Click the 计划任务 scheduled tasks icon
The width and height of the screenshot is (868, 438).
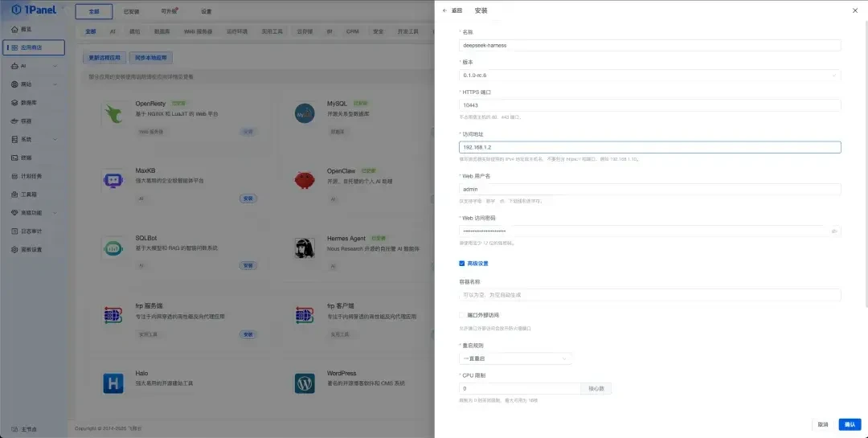(x=14, y=176)
